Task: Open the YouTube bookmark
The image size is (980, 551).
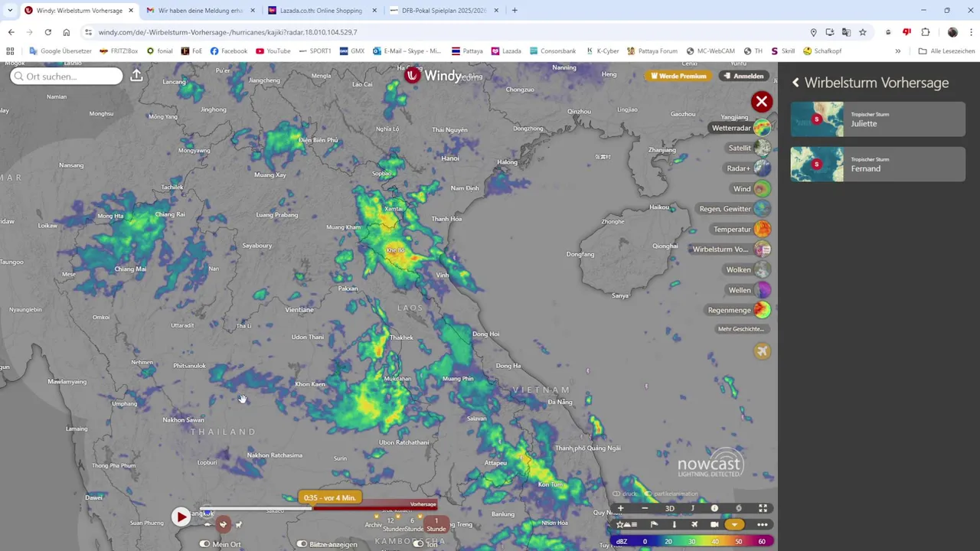Action: (x=273, y=51)
